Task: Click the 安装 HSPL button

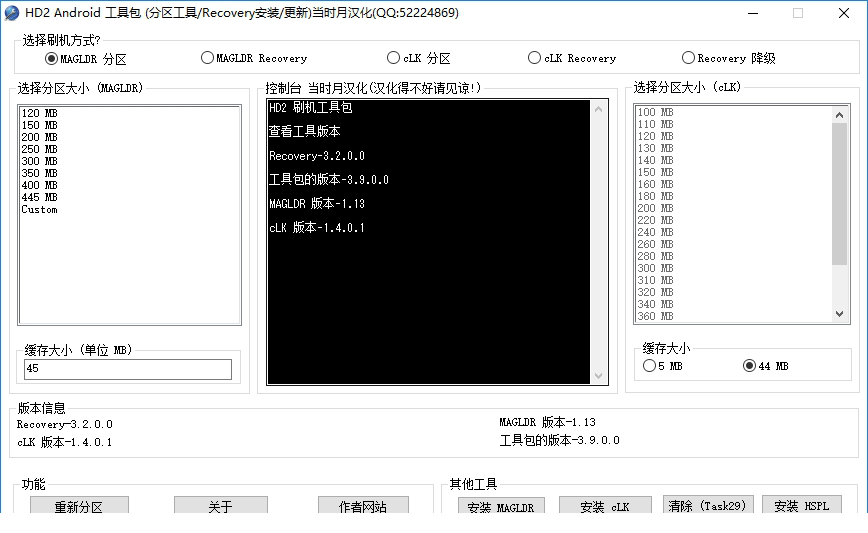Action: tap(802, 504)
